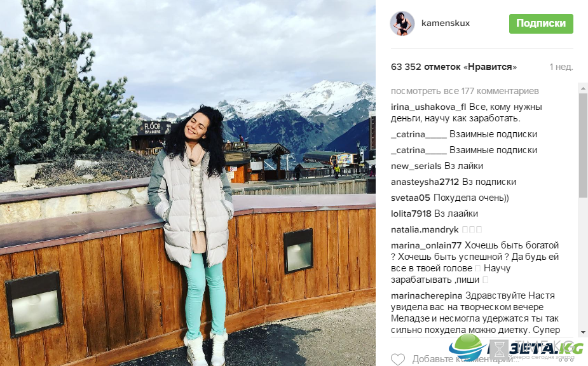Click the 1 нед. post timestamp
The width and height of the screenshot is (588, 366).
tap(561, 67)
